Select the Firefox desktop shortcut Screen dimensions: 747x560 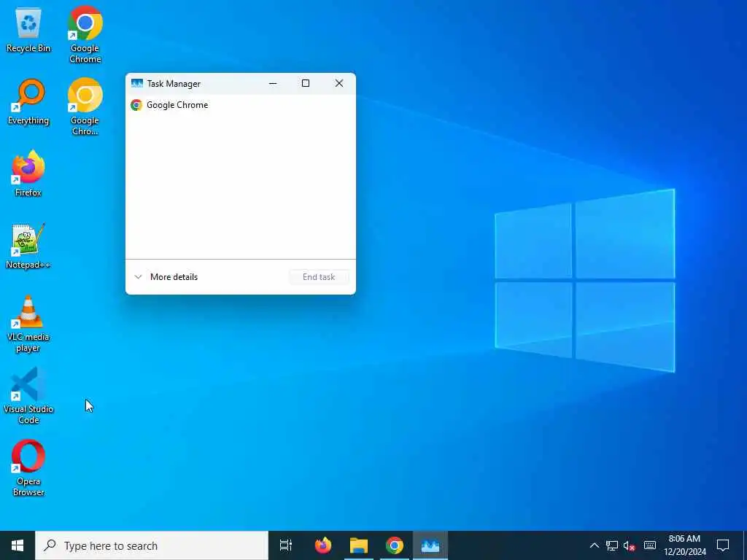coord(28,174)
